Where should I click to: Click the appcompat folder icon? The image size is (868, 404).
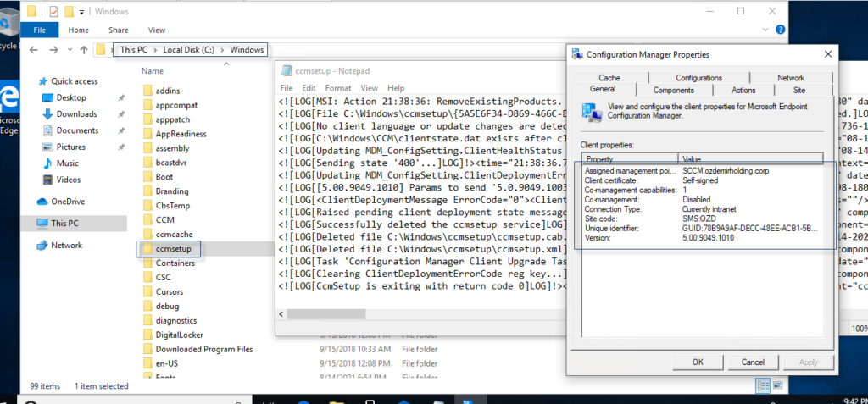147,104
